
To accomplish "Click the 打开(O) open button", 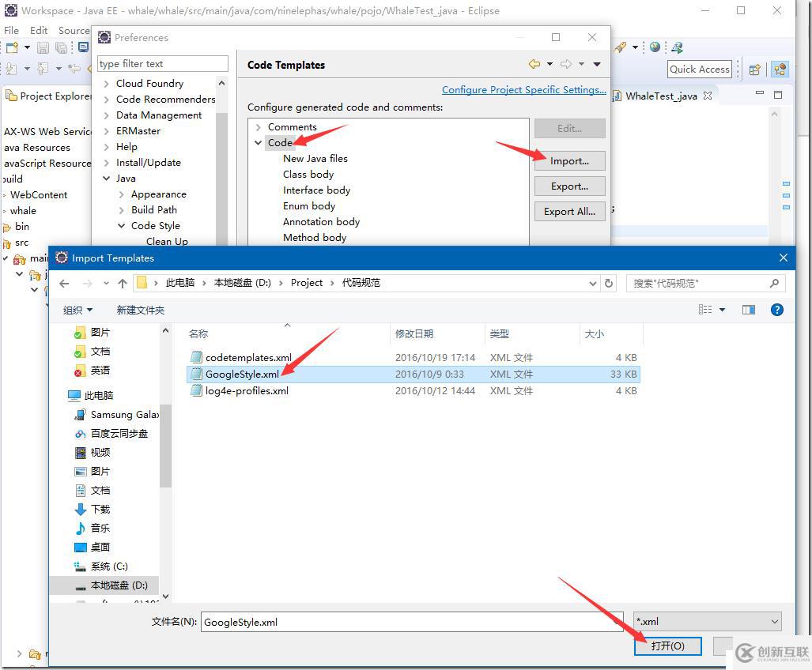I will (667, 646).
